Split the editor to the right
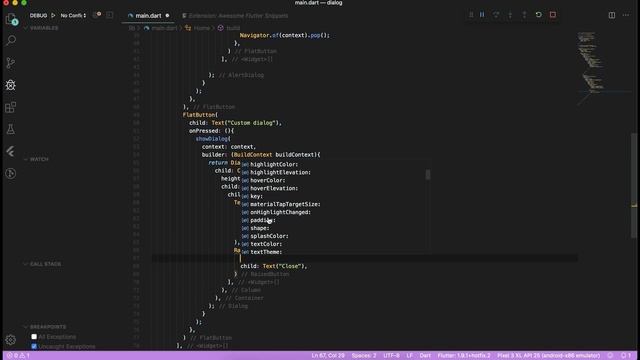 612,15
